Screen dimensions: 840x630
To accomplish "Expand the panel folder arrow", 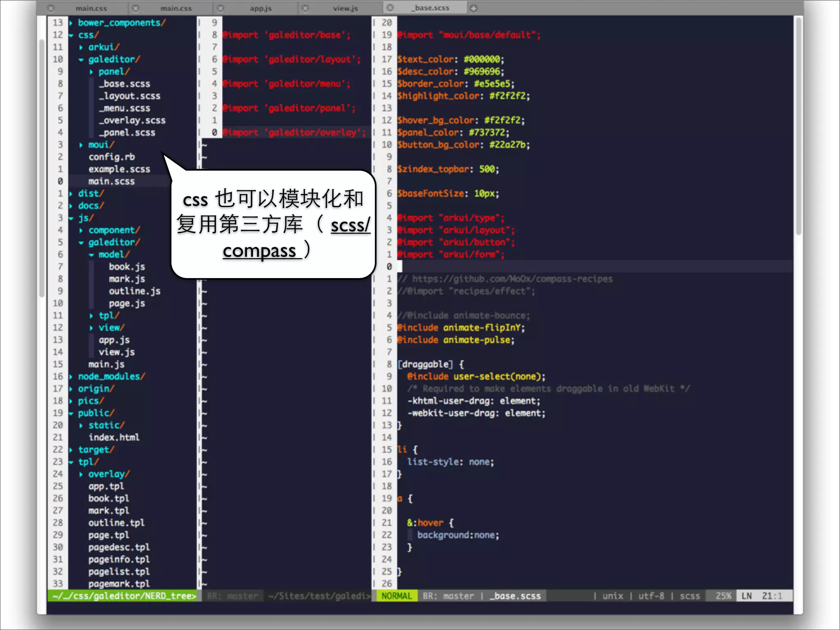I will (x=91, y=72).
